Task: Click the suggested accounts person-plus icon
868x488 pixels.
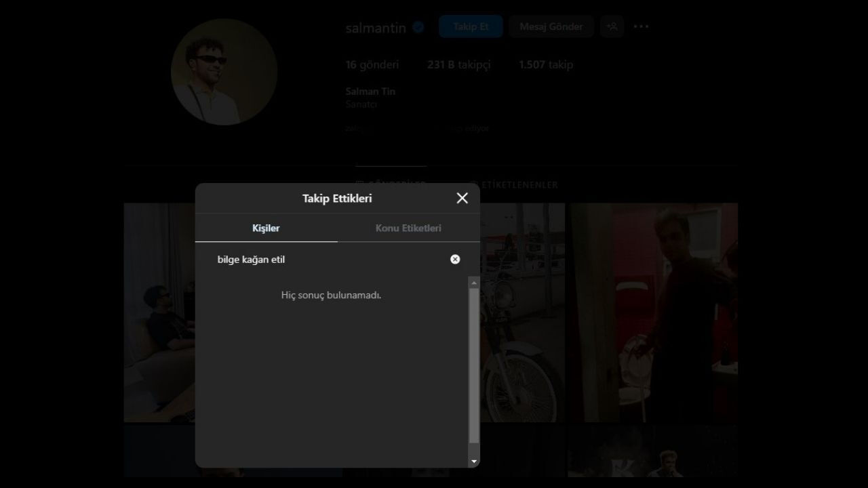Action: (612, 26)
